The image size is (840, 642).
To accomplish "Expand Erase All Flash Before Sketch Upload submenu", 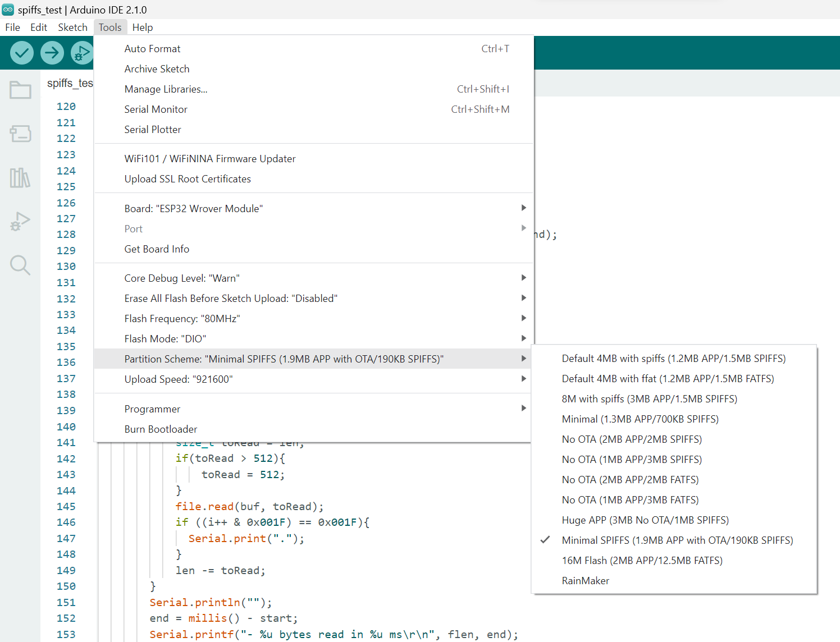I will [x=313, y=299].
